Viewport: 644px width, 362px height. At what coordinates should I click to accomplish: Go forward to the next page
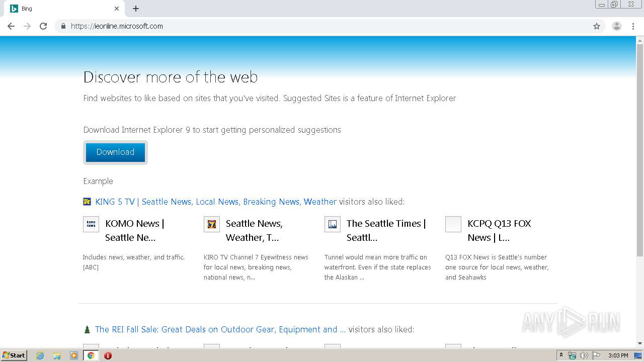coord(27,26)
